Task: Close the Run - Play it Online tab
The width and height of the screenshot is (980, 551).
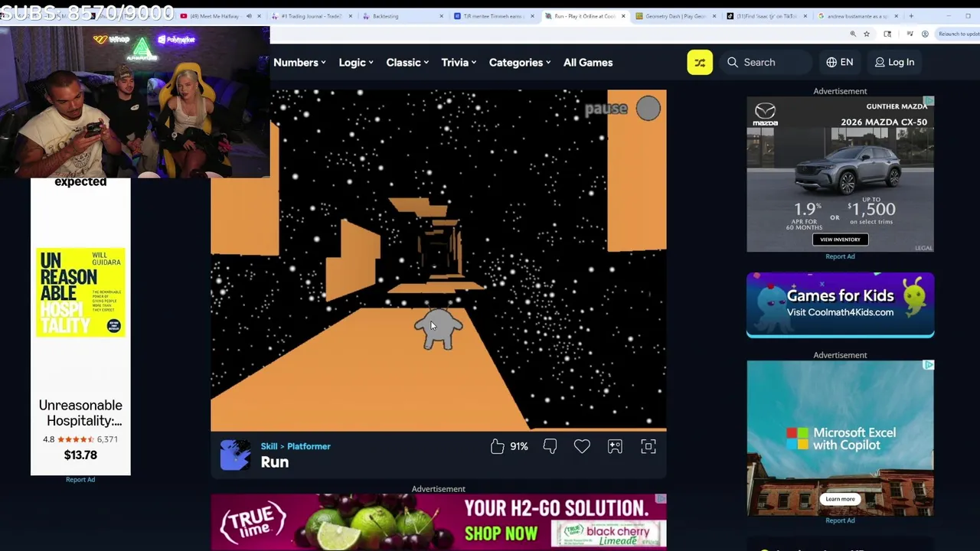Action: pos(623,15)
